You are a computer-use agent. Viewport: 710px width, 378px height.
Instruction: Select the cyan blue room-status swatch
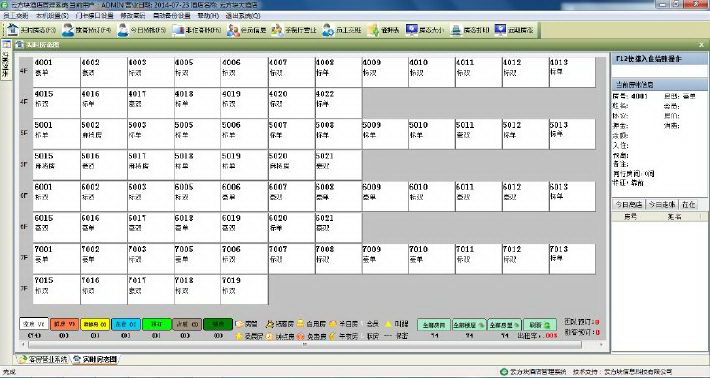click(126, 324)
